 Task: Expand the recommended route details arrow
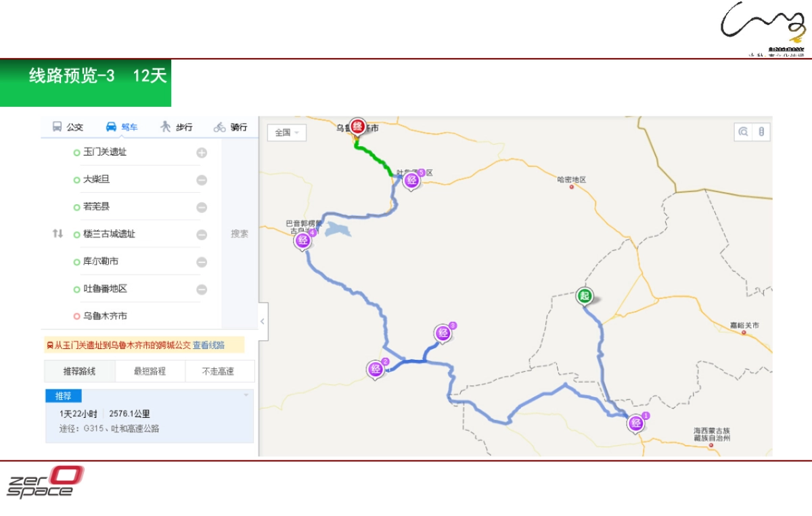tap(246, 395)
